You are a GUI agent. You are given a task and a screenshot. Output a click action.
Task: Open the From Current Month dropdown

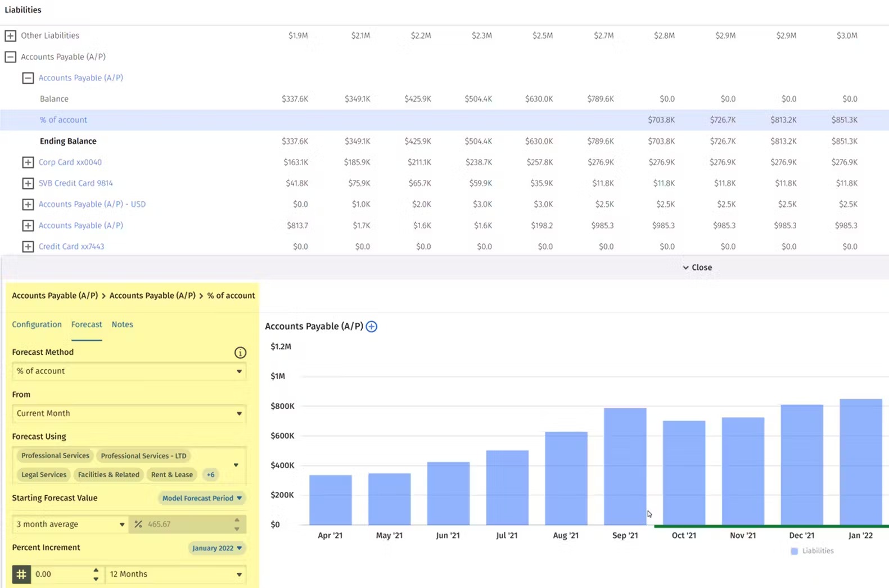tap(129, 413)
